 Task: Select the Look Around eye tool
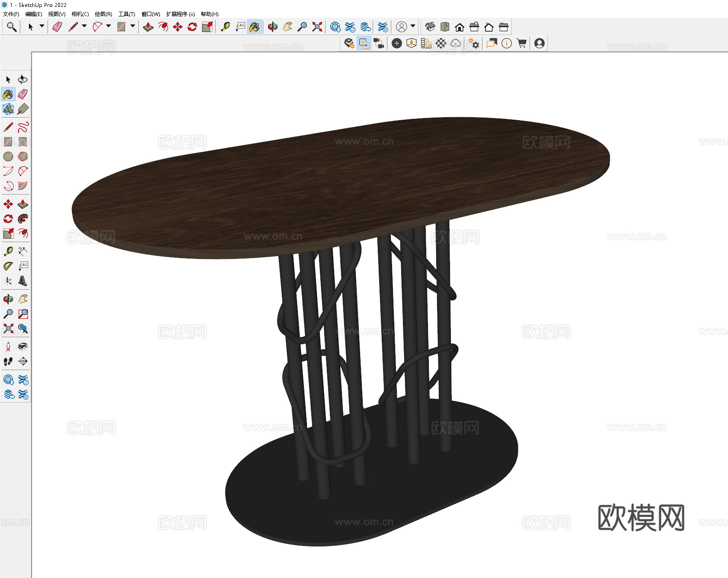pos(23,347)
